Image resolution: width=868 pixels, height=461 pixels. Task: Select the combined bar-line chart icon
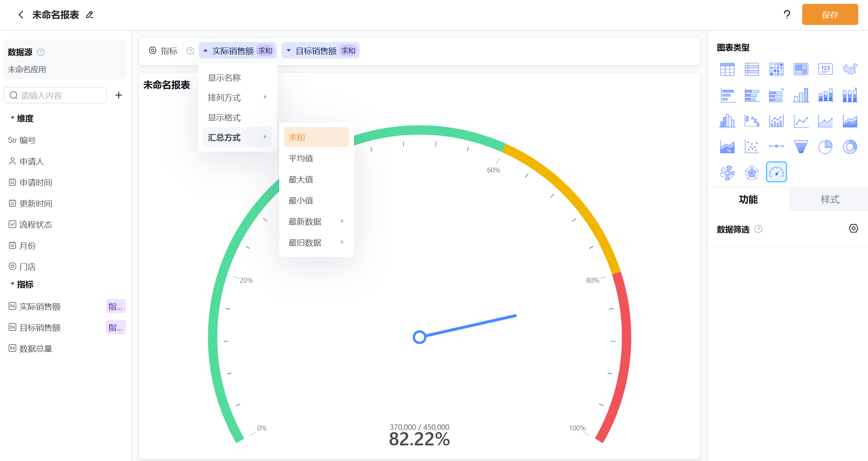pyautogui.click(x=776, y=121)
